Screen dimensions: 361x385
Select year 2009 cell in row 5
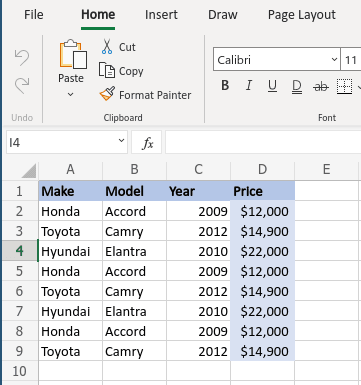(x=198, y=271)
